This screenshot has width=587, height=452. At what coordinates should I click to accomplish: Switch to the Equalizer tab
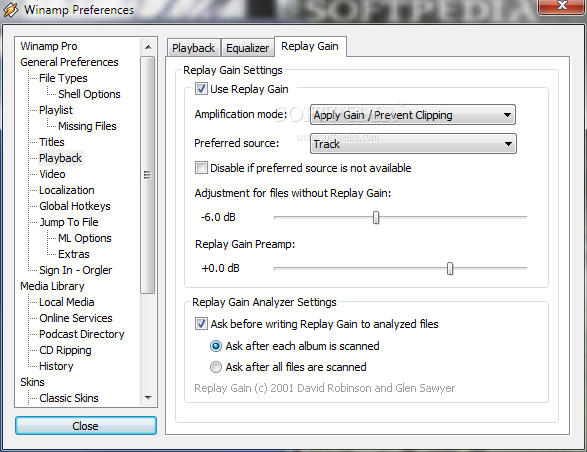tap(247, 48)
